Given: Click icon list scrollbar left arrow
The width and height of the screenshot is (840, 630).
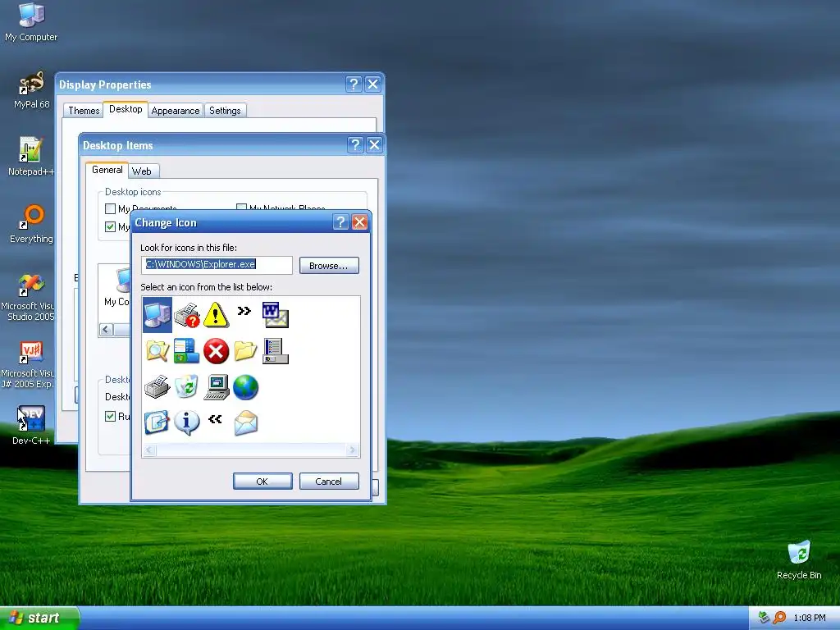Looking at the screenshot, I should 150,450.
